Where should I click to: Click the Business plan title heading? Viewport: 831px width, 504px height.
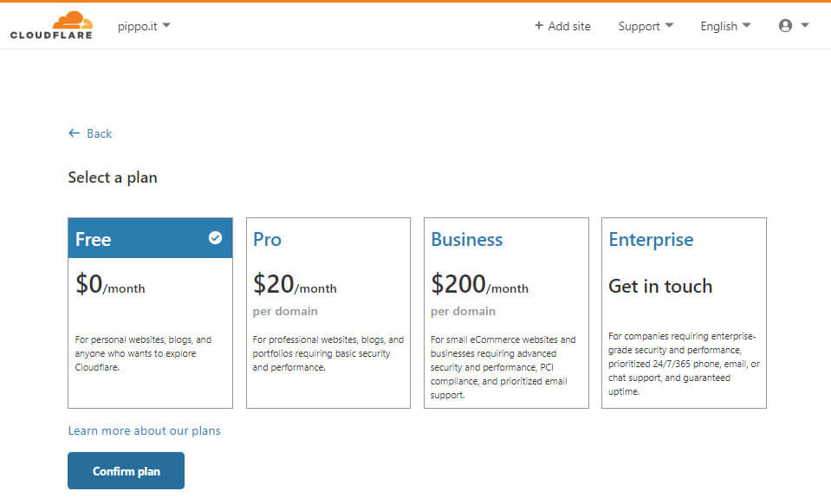coord(467,239)
